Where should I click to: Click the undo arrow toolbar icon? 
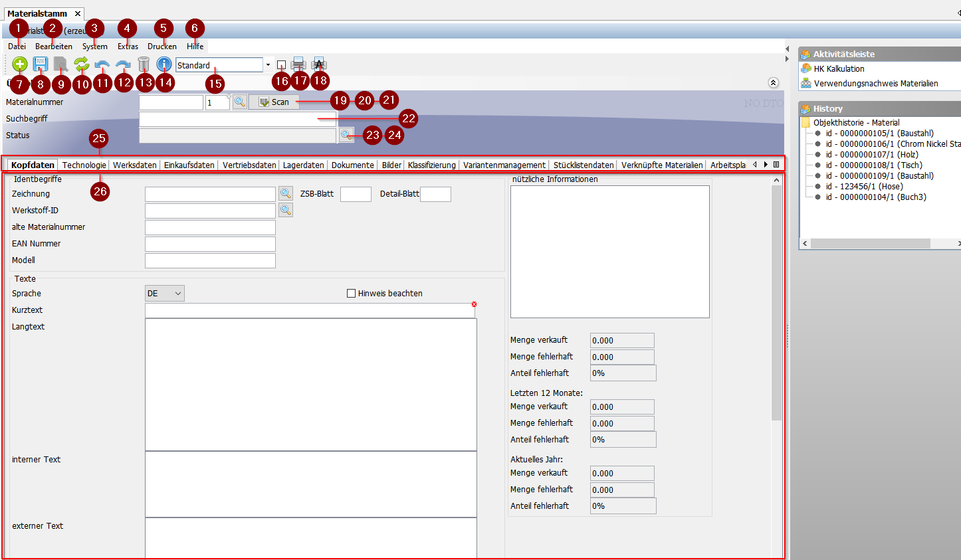102,64
